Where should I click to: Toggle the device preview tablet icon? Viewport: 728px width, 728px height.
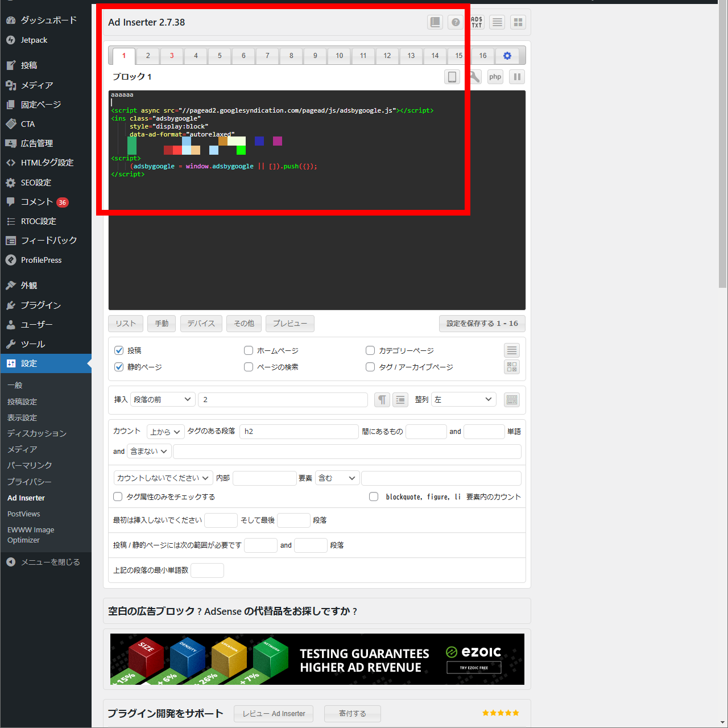452,77
